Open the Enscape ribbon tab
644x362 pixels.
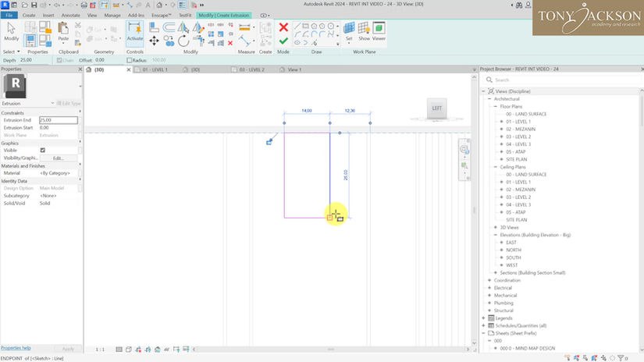[x=161, y=15]
